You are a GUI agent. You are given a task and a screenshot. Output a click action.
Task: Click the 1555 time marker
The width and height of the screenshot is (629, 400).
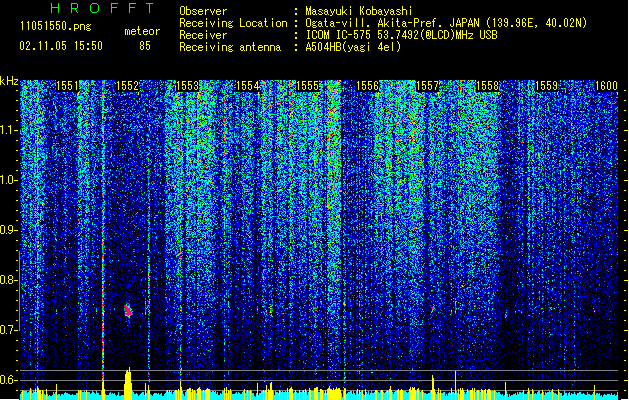[x=307, y=86]
